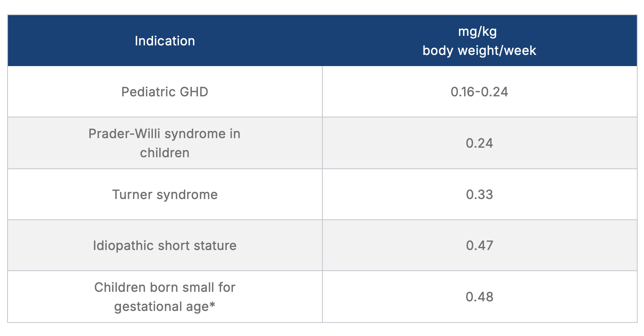Select the 0.48 dosage value

tap(479, 297)
